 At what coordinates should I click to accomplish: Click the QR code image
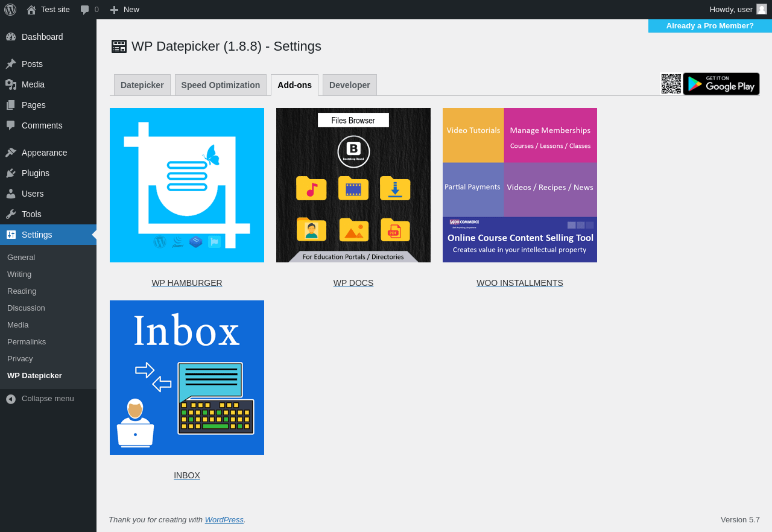pyautogui.click(x=671, y=84)
